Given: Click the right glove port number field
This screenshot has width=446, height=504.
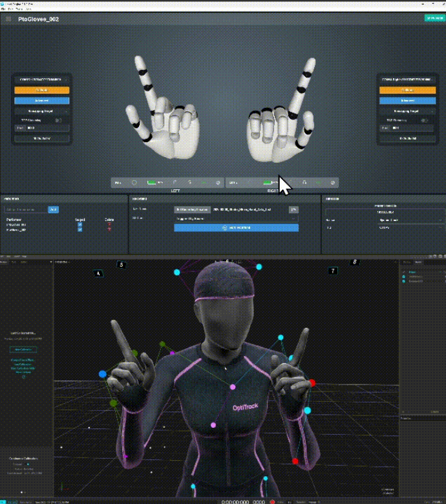Looking at the screenshot, I should pos(413,128).
